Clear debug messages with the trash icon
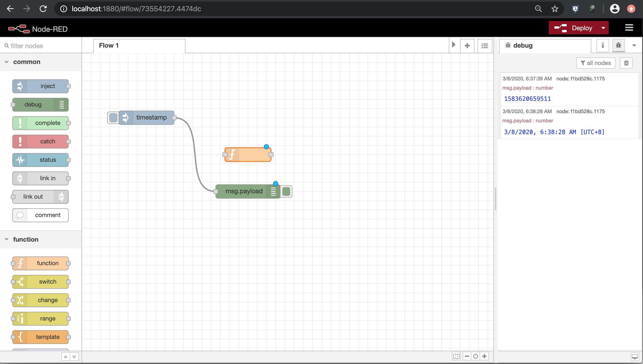This screenshot has width=643, height=364. pos(626,63)
